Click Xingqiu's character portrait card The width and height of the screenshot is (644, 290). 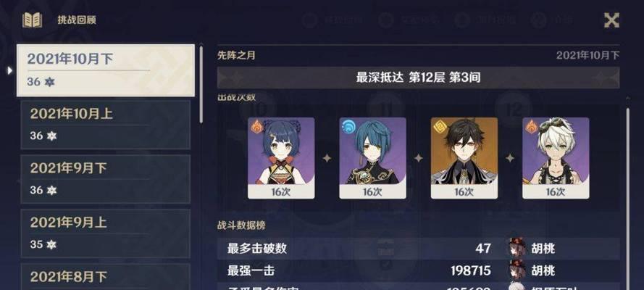[372, 158]
